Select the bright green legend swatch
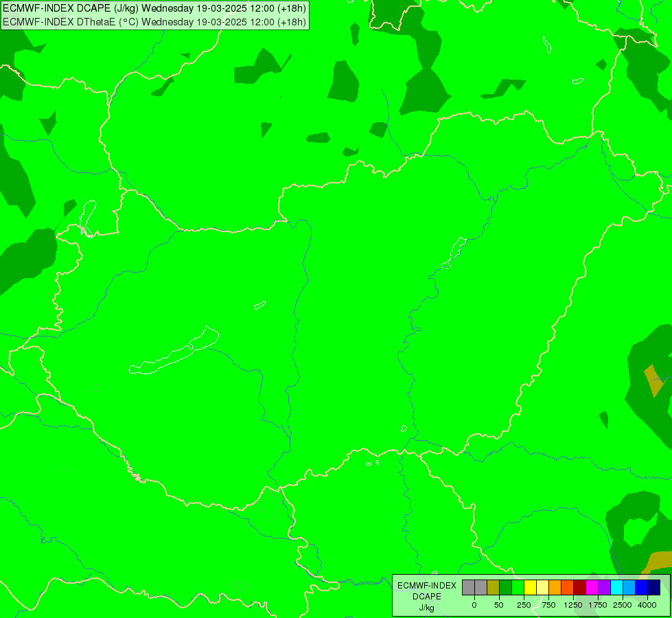This screenshot has width=672, height=618. 518,588
